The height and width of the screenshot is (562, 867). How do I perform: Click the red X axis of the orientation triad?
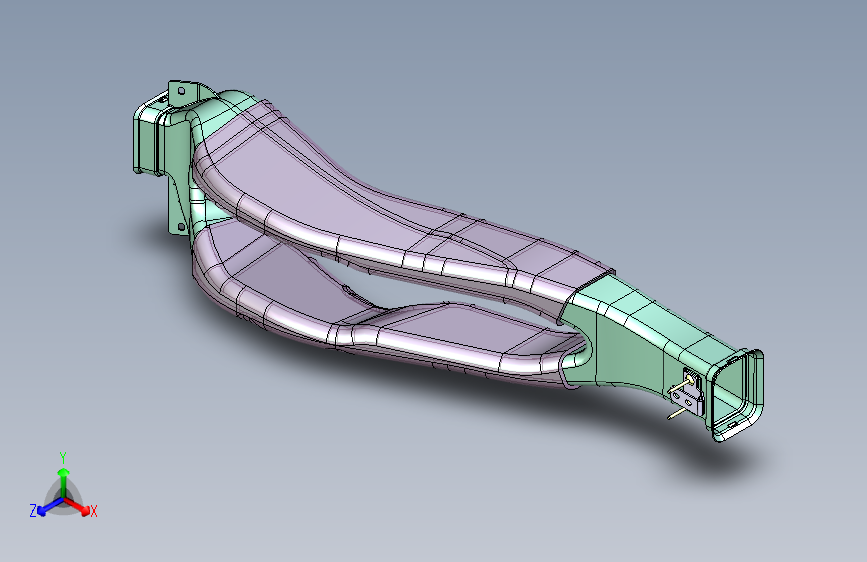77,505
